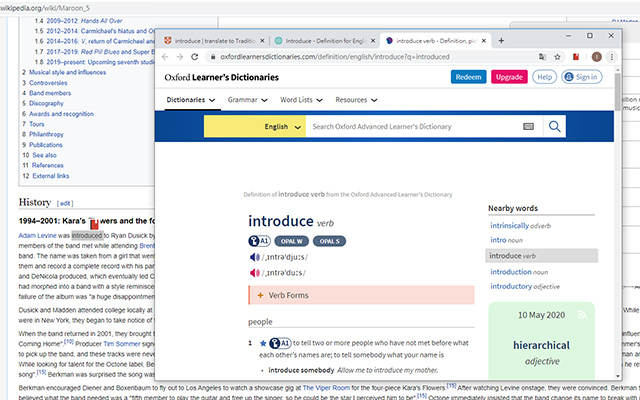Open nearby word 'intrinsically'
This screenshot has height=400, width=640.
509,225
